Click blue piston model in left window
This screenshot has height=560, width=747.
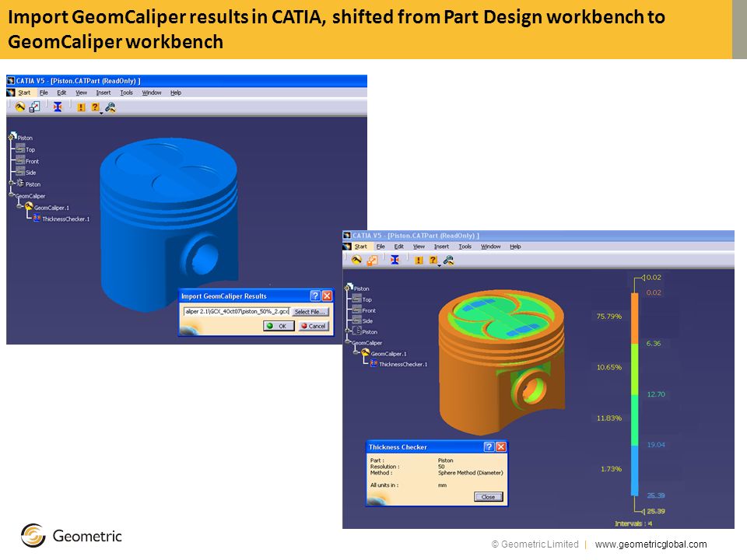click(169, 224)
